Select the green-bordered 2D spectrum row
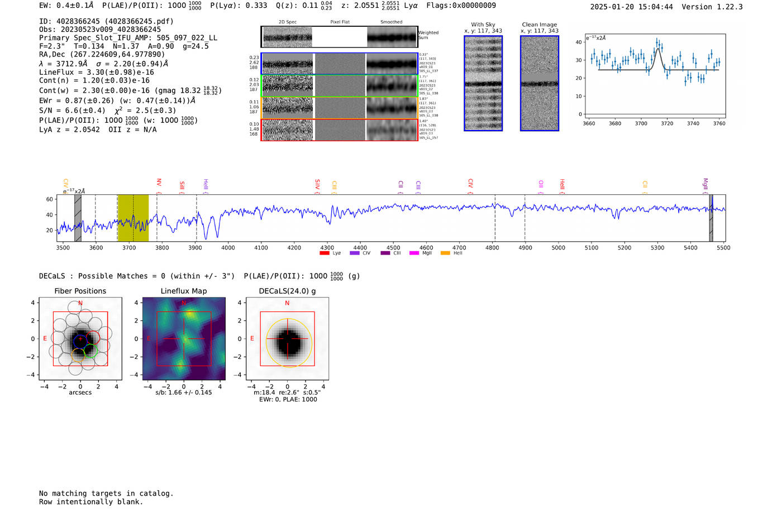Viewport: 782px width, 532px height. [339, 86]
